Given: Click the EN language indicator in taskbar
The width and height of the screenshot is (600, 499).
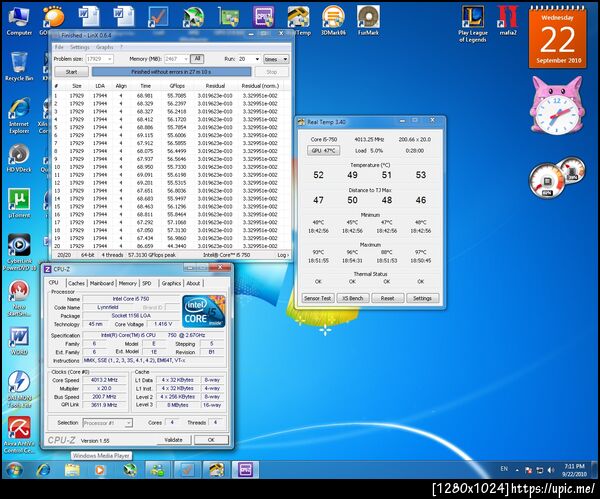Looking at the screenshot, I should [504, 469].
